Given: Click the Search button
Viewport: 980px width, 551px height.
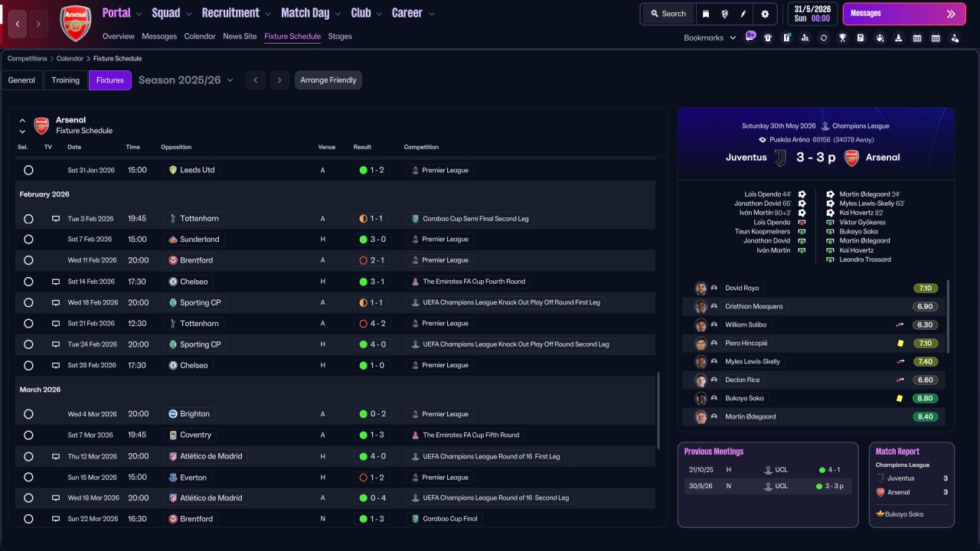Looking at the screenshot, I should 668,14.
